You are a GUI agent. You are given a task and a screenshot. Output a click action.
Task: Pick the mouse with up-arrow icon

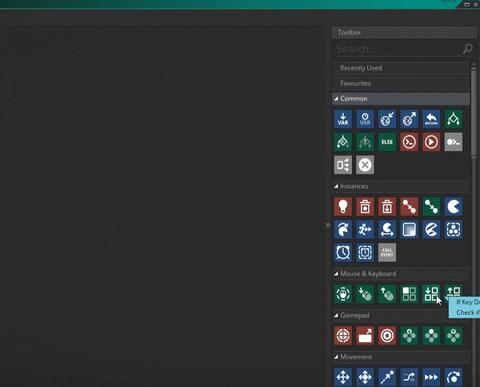pyautogui.click(x=387, y=294)
